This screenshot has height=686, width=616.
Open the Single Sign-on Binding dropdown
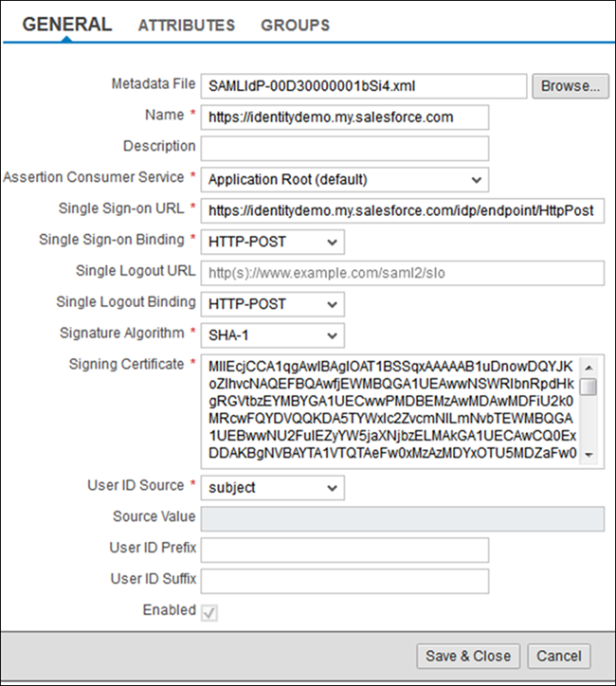pos(273,242)
